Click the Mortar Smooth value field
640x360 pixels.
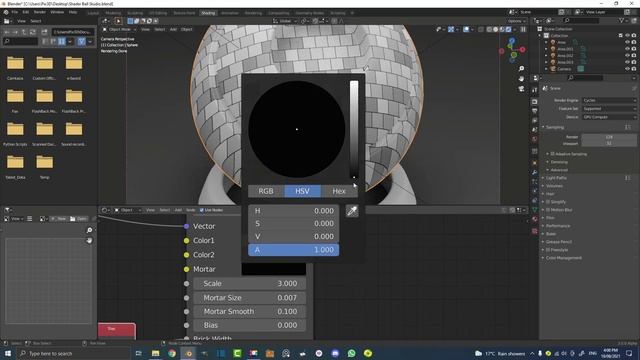click(249, 311)
